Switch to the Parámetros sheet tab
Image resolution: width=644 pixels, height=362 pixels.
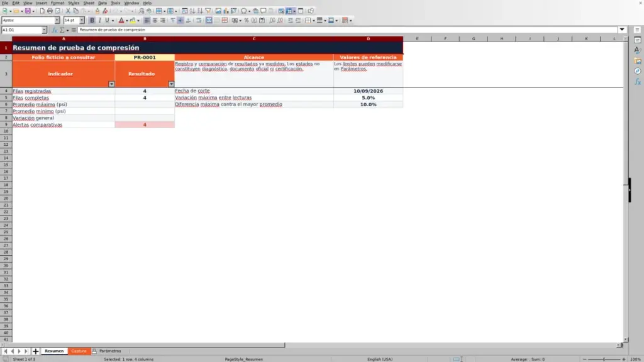110,351
